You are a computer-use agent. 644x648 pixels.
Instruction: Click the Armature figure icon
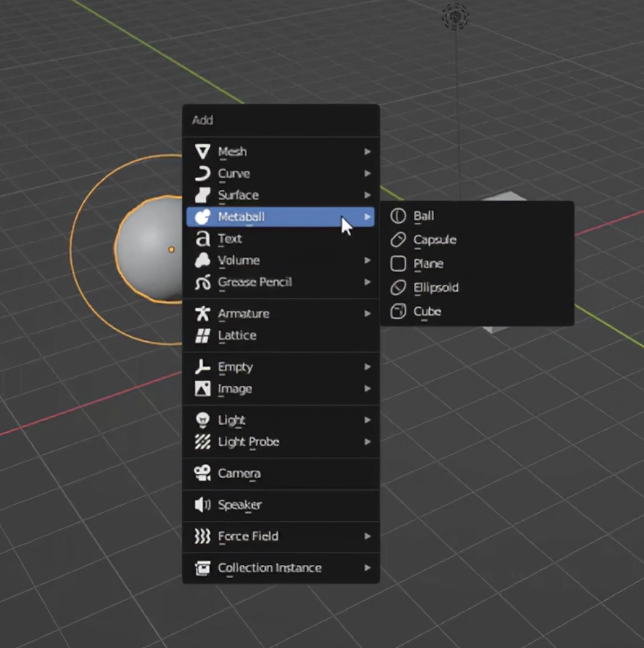[x=202, y=314]
